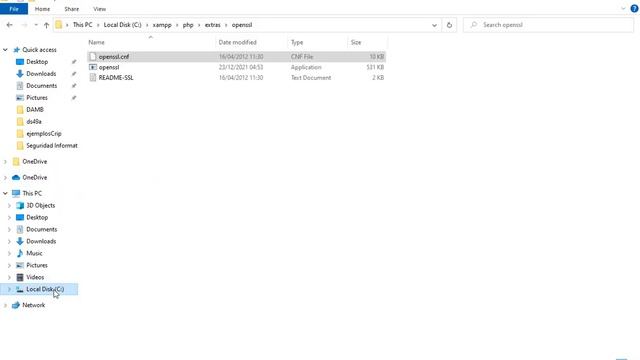Open the recent locations dropdown arrow
The width and height of the screenshot is (640, 360).
coord(36,25)
